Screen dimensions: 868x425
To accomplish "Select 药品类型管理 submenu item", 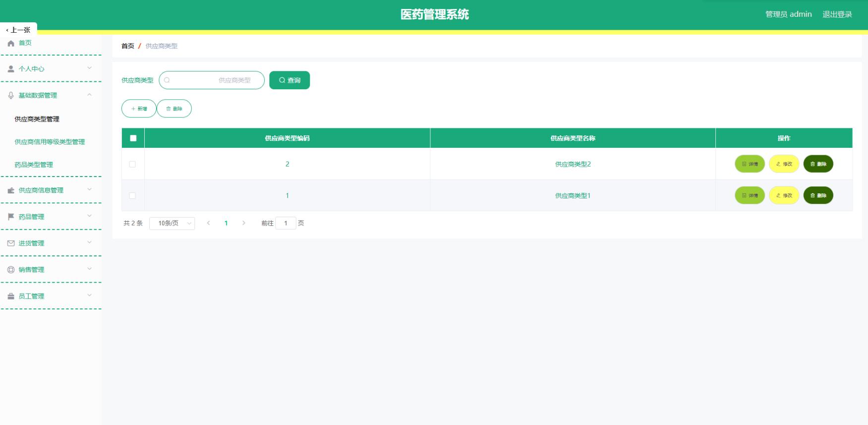I will tap(34, 165).
